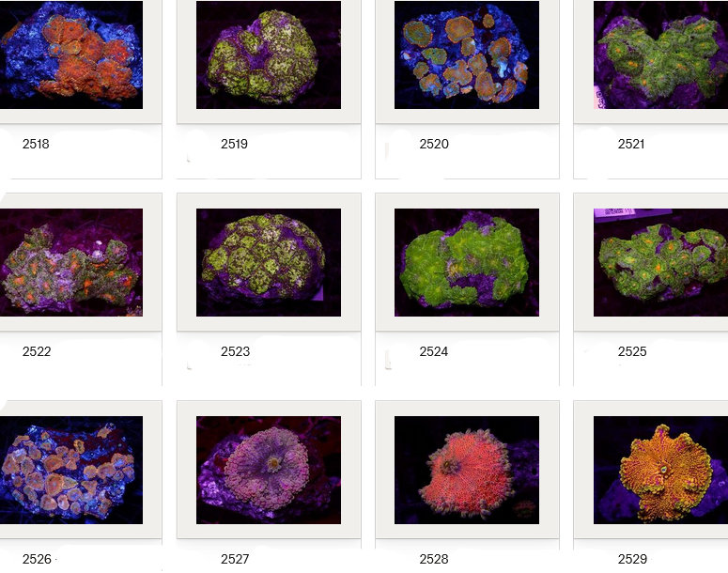
Task: Click the 2518 item label
Action: (x=36, y=145)
